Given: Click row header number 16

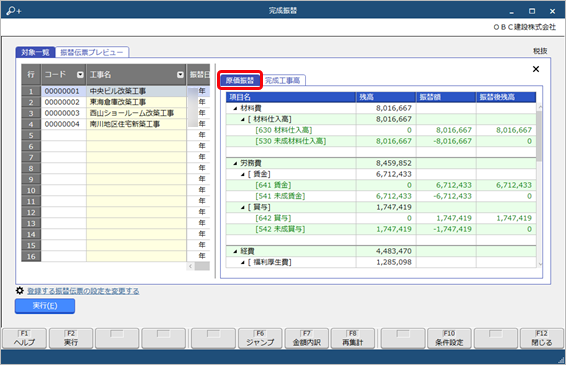Looking at the screenshot, I should (x=31, y=256).
